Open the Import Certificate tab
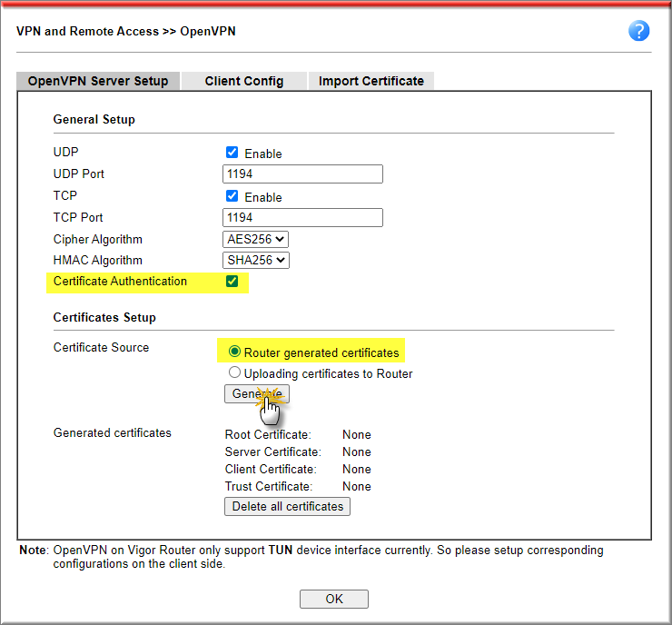 coord(371,81)
